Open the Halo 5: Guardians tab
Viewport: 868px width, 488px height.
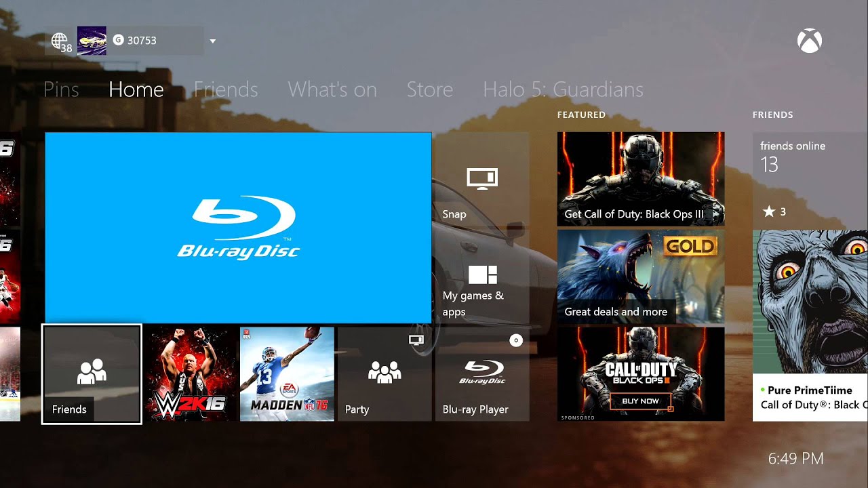563,89
